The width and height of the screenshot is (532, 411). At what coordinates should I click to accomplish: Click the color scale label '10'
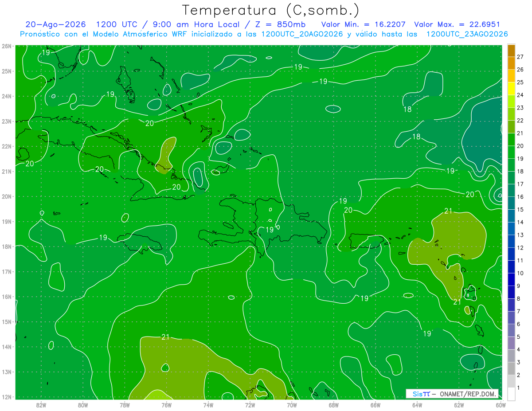tap(520, 273)
